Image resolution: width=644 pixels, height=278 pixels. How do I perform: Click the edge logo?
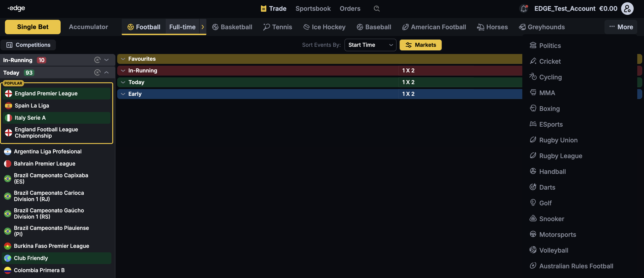[x=16, y=8]
